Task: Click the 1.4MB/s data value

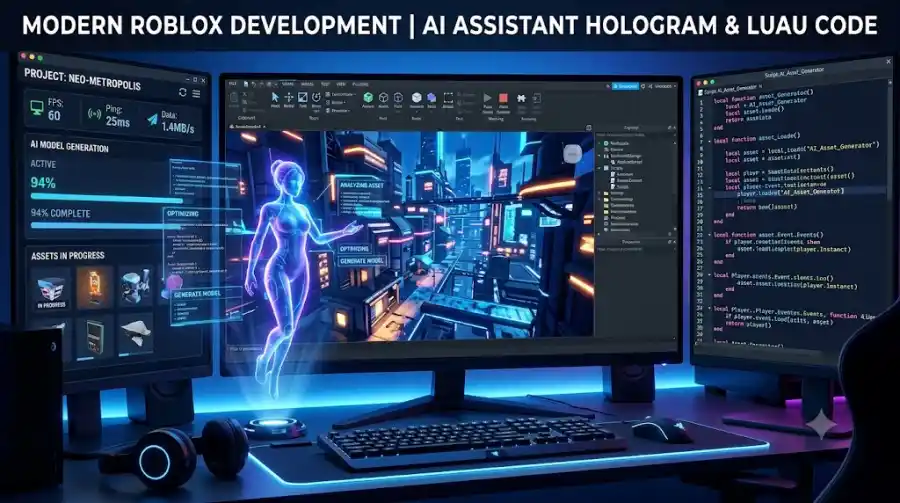Action: pos(177,128)
